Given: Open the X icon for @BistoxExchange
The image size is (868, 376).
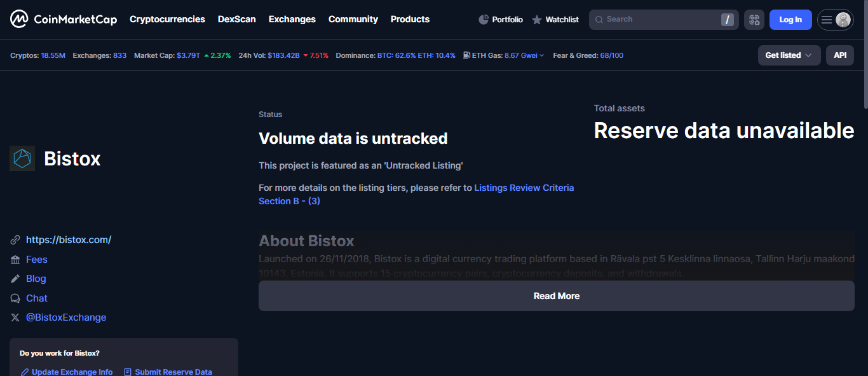Looking at the screenshot, I should (15, 317).
